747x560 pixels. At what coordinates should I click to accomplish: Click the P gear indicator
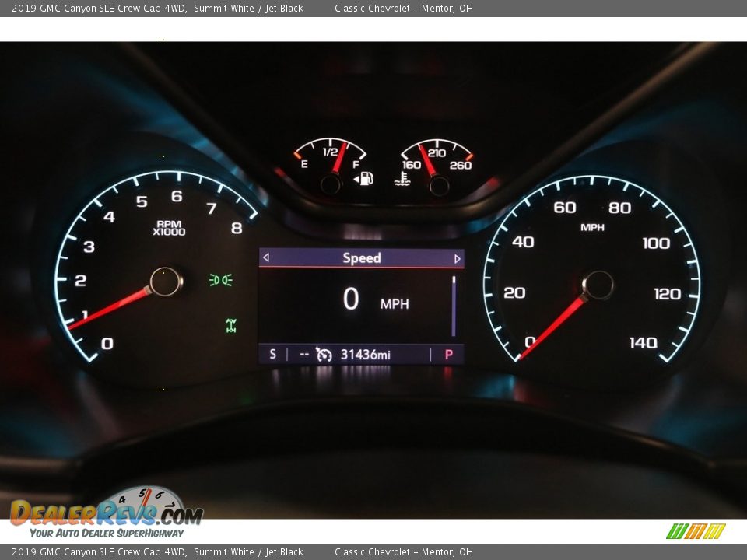click(x=449, y=355)
